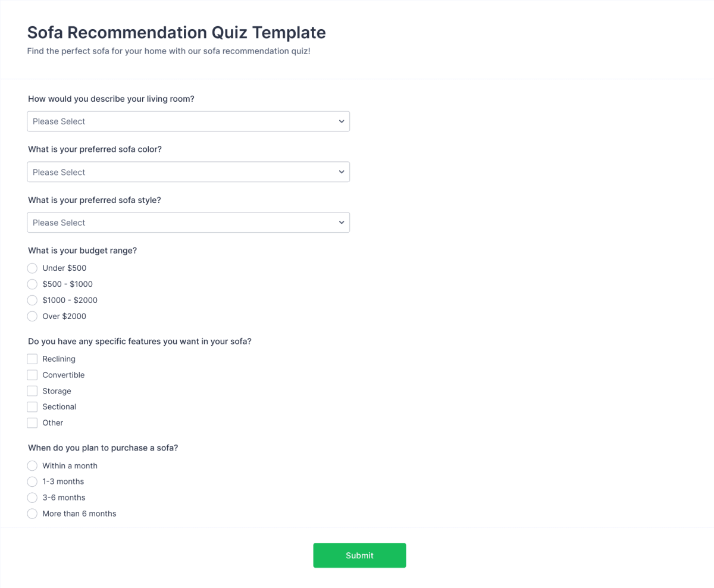
Task: Open the living room description dropdown
Action: click(x=188, y=121)
